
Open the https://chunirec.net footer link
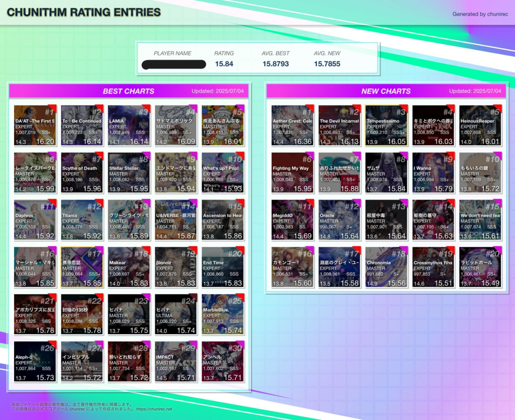[x=154, y=409]
